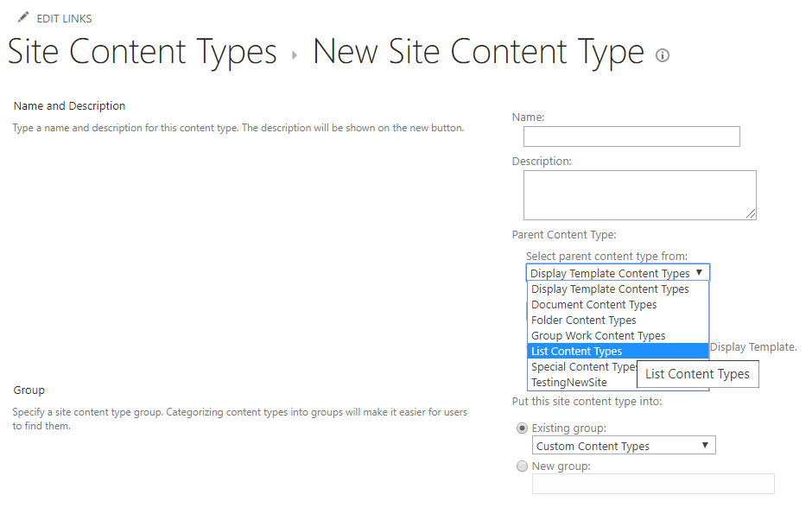Click the breadcrumb separator arrow icon

pos(295,55)
